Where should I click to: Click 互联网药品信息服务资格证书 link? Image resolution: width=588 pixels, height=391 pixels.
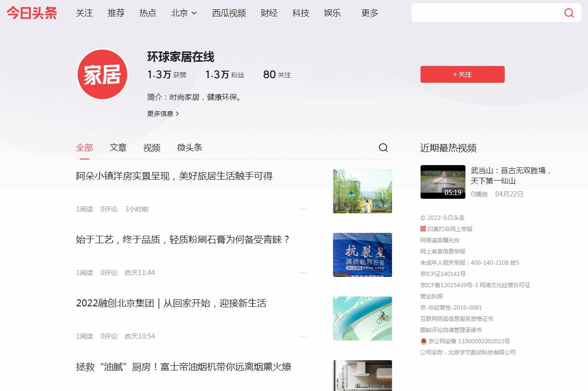pyautogui.click(x=457, y=319)
